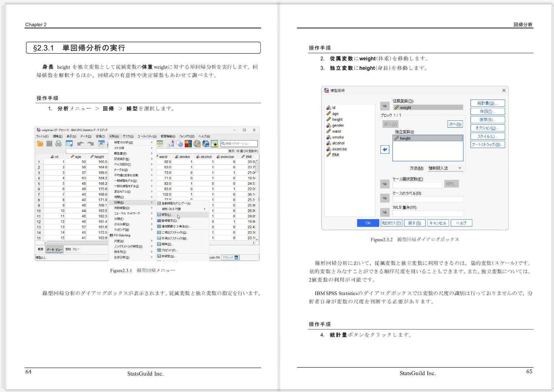Viewport: 554px width, 392px height.
Task: Save the dataset with the diskette icon
Action: (49, 144)
